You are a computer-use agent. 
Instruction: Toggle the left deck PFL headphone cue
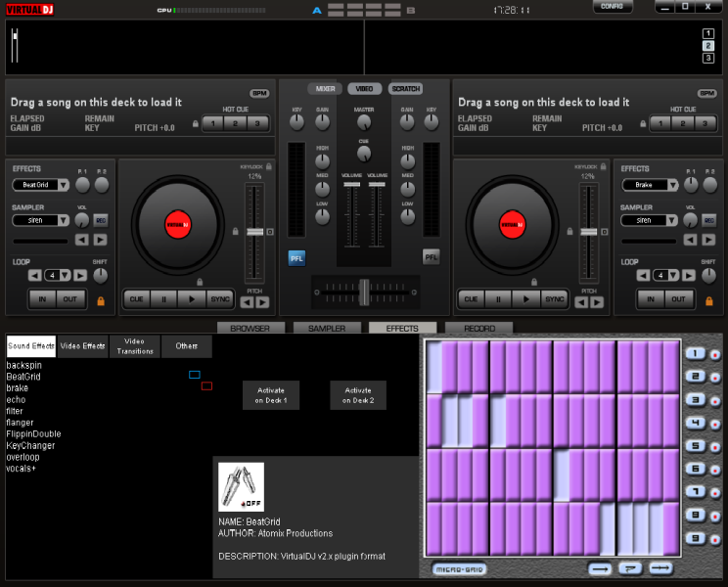point(296,257)
